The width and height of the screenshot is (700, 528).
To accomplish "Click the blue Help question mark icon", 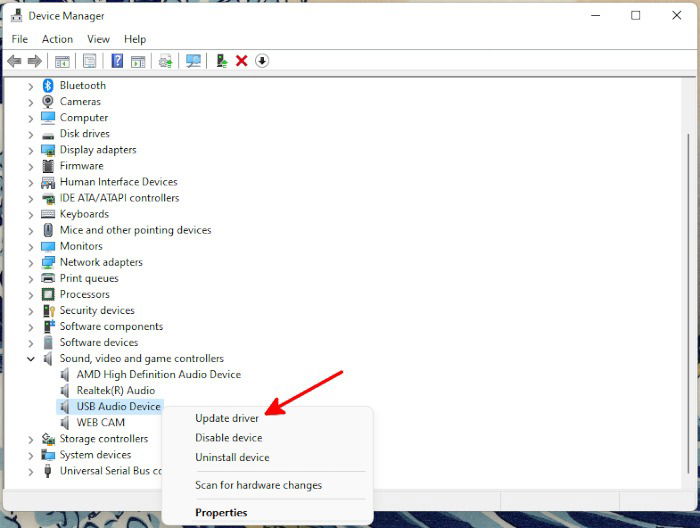I will [x=117, y=61].
